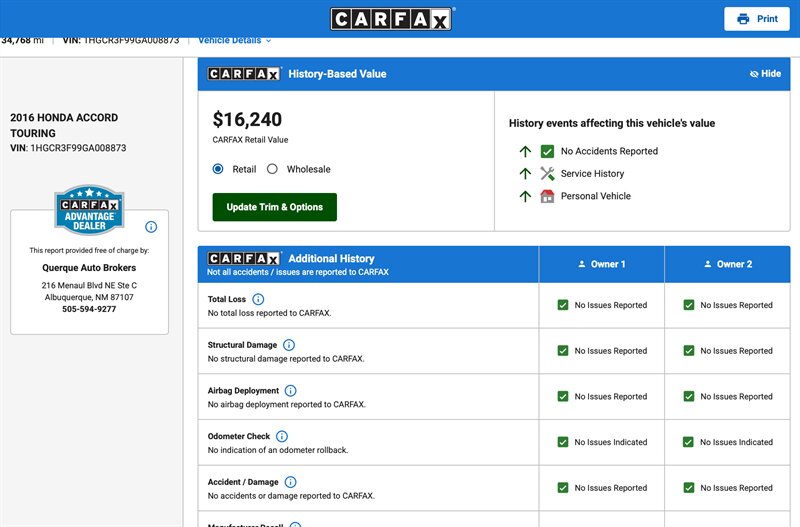Expand Vehicle Details dropdown

[x=235, y=40]
